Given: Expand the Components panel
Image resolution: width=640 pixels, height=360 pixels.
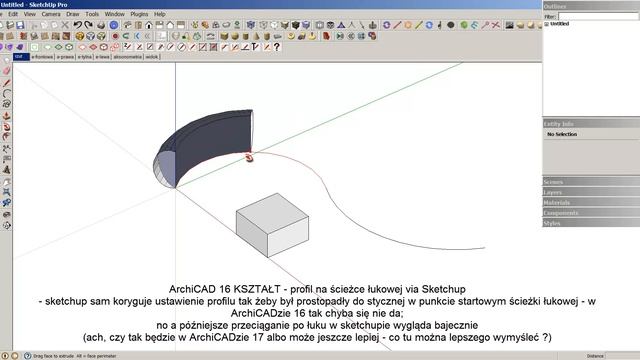Looking at the screenshot, I should [x=591, y=213].
